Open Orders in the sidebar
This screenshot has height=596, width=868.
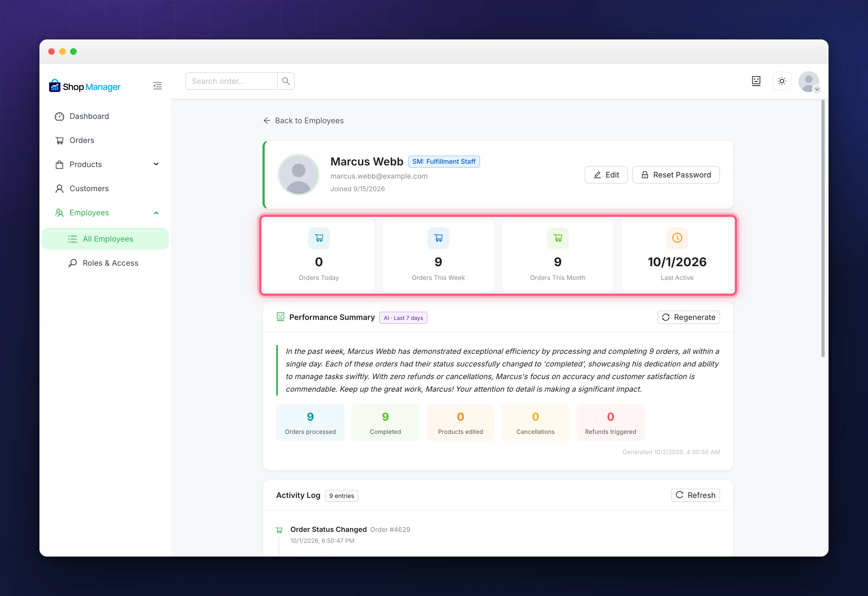[x=105, y=141]
